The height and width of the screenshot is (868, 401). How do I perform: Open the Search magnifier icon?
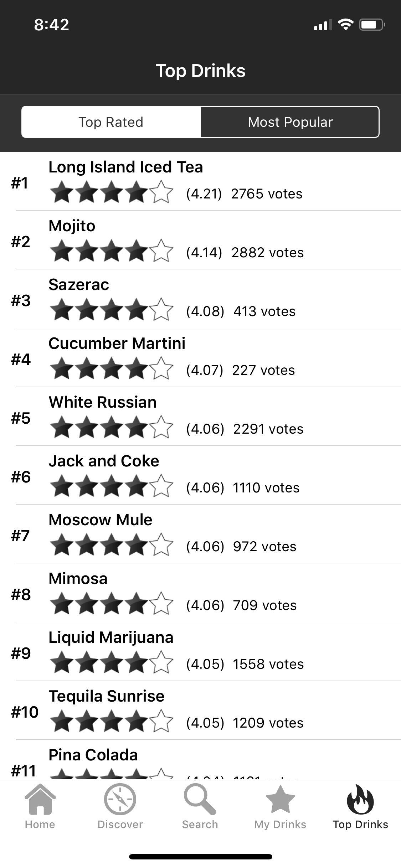(x=200, y=800)
